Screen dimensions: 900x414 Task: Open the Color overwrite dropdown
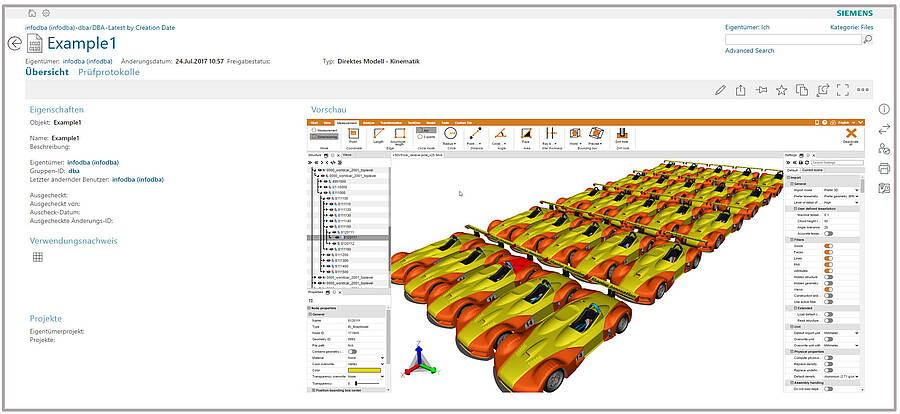tap(366, 364)
